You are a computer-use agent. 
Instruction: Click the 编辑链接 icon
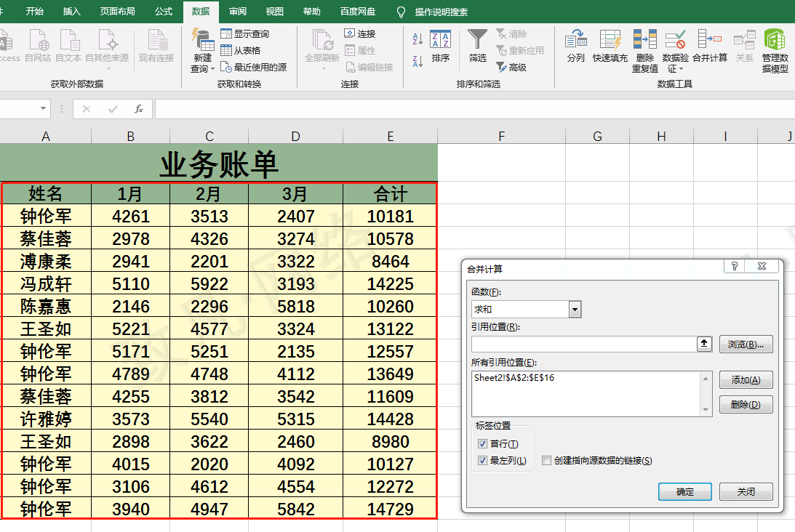pos(351,67)
